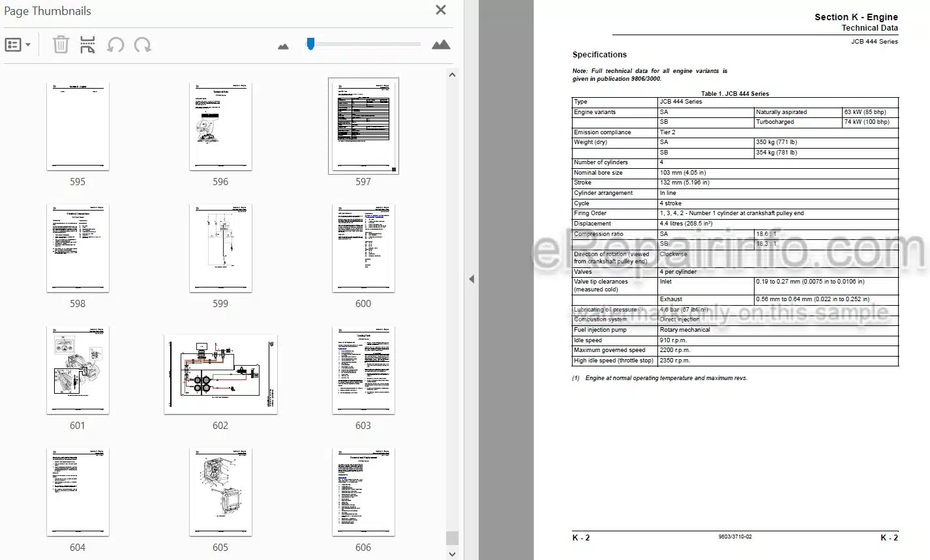Select page 598 thumbnail
Image resolution: width=930 pixels, height=560 pixels.
[78, 248]
